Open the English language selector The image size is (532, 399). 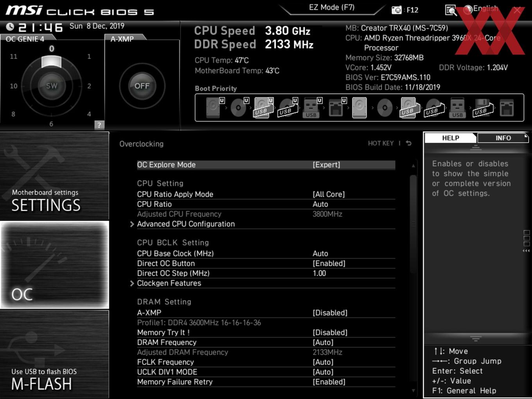click(x=481, y=9)
